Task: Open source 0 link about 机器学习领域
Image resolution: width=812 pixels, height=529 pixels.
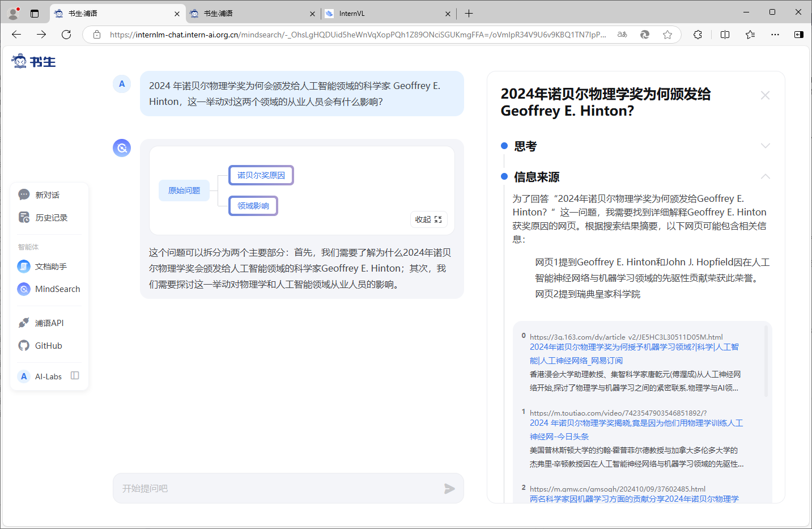Action: [634, 354]
